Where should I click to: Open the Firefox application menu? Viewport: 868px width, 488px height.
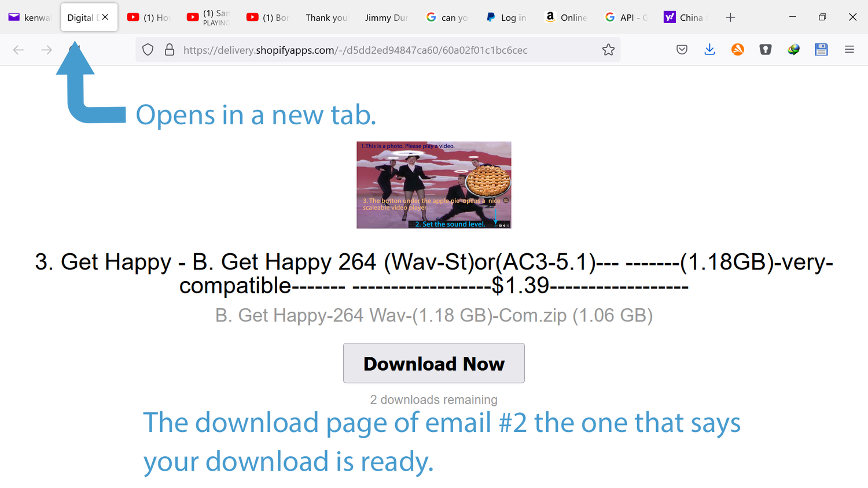click(x=849, y=50)
